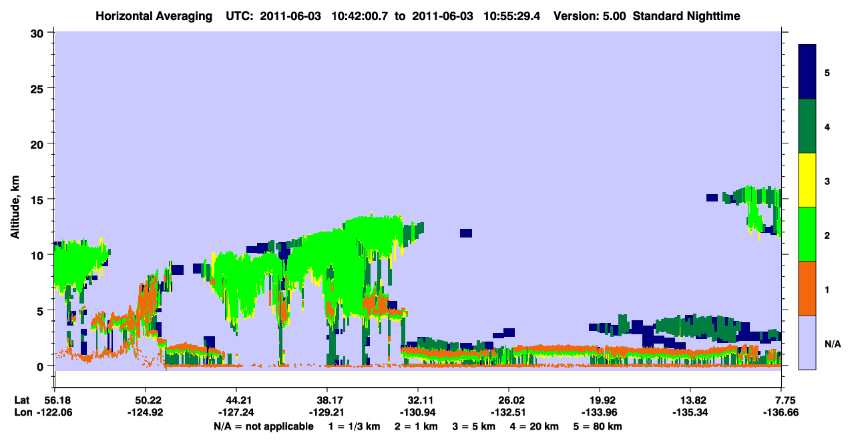This screenshot has height=445, width=868.
Task: Click the 'N/A = not applicable' legend text
Action: pos(264,426)
